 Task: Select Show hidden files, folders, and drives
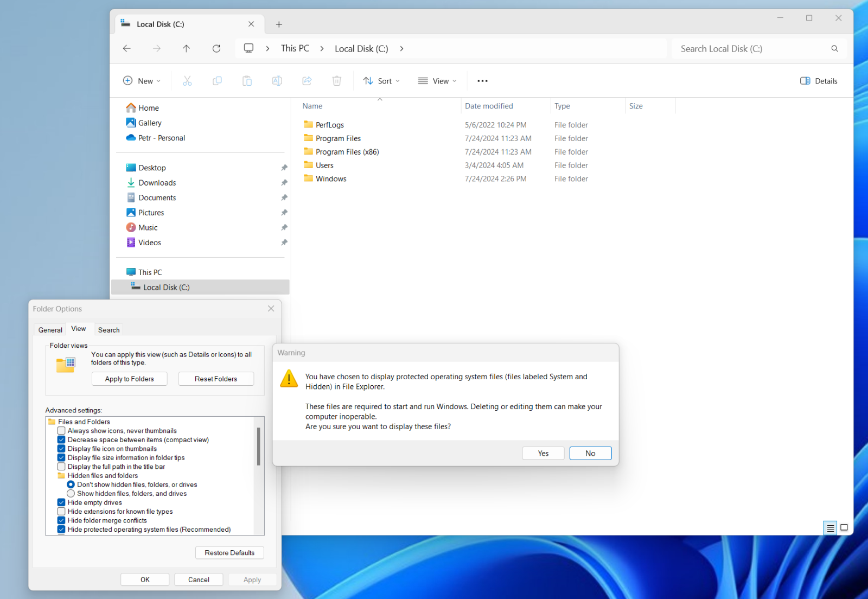pyautogui.click(x=71, y=493)
